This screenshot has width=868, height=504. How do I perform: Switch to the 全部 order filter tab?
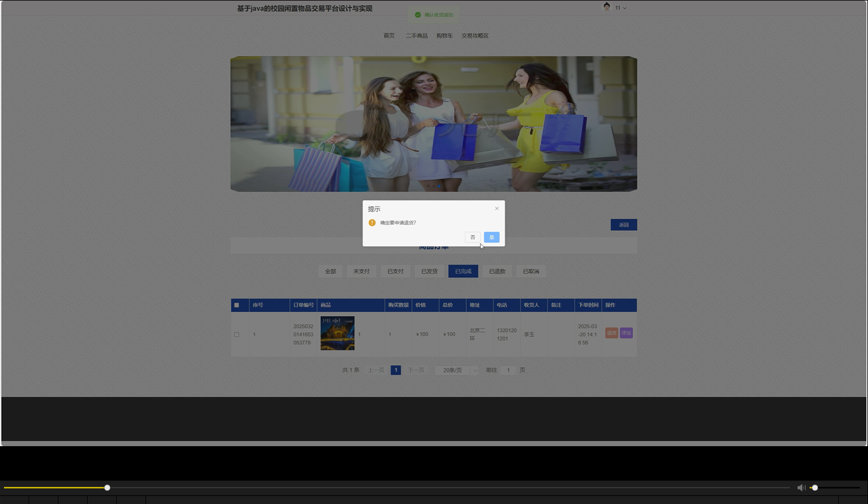coord(330,271)
